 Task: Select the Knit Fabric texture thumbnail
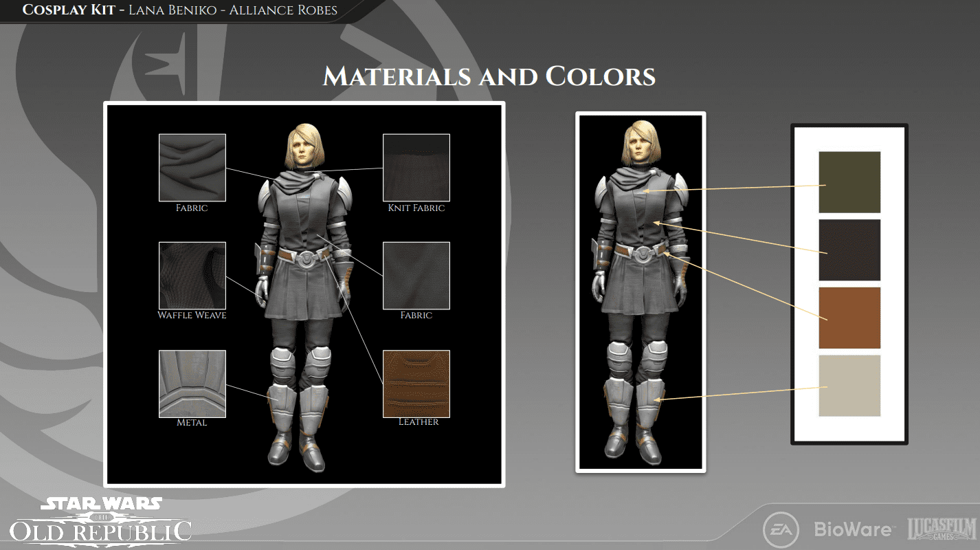[x=416, y=167]
